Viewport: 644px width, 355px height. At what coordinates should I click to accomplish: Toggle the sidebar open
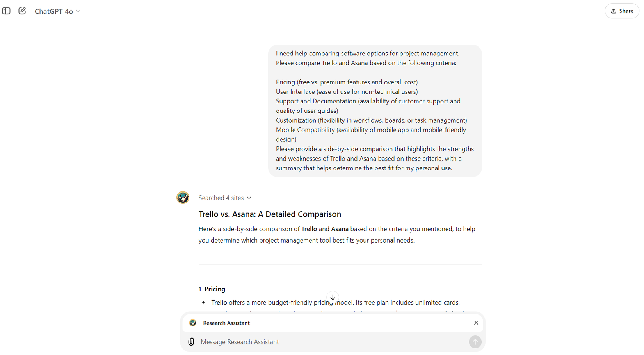click(x=6, y=11)
